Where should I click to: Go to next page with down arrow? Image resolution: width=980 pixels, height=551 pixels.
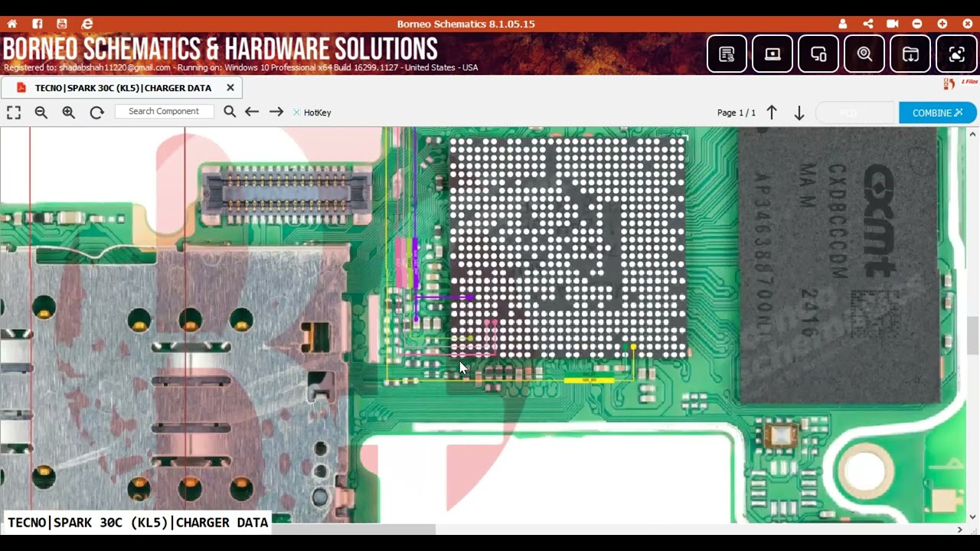799,113
